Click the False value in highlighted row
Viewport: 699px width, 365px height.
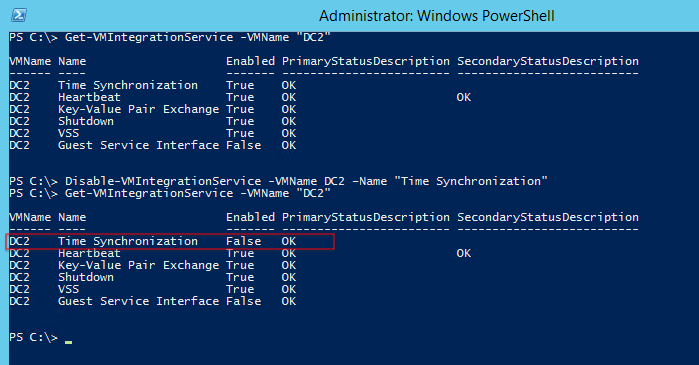tap(243, 241)
